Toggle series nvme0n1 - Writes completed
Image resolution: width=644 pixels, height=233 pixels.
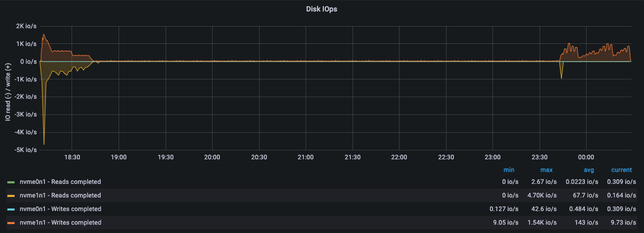60,209
